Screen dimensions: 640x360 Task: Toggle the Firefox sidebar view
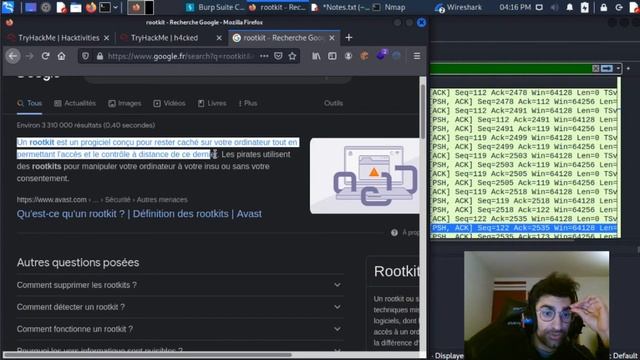(x=332, y=56)
